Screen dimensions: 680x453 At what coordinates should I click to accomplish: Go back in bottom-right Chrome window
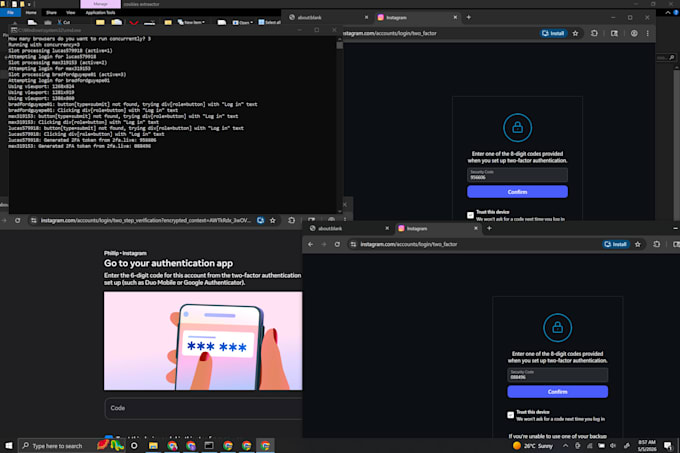[311, 244]
